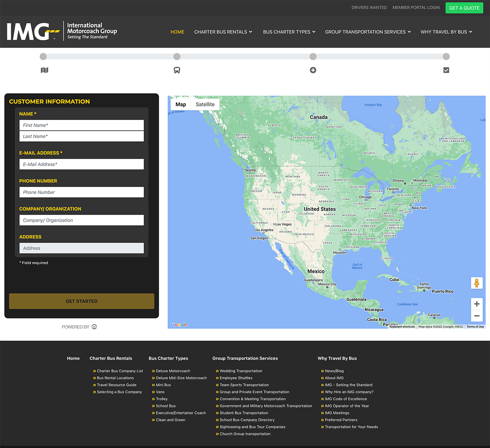Switch map to Satellite view

(205, 105)
